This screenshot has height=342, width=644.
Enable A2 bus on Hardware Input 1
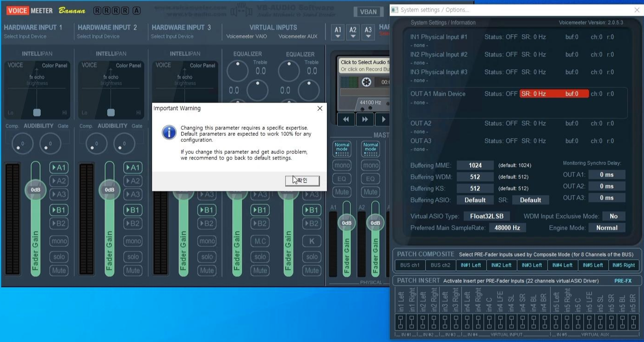tap(59, 181)
